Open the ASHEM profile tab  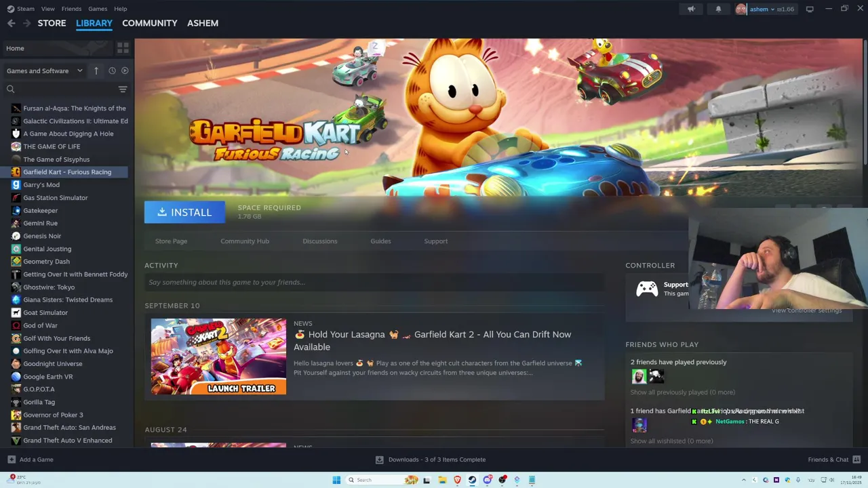point(203,23)
